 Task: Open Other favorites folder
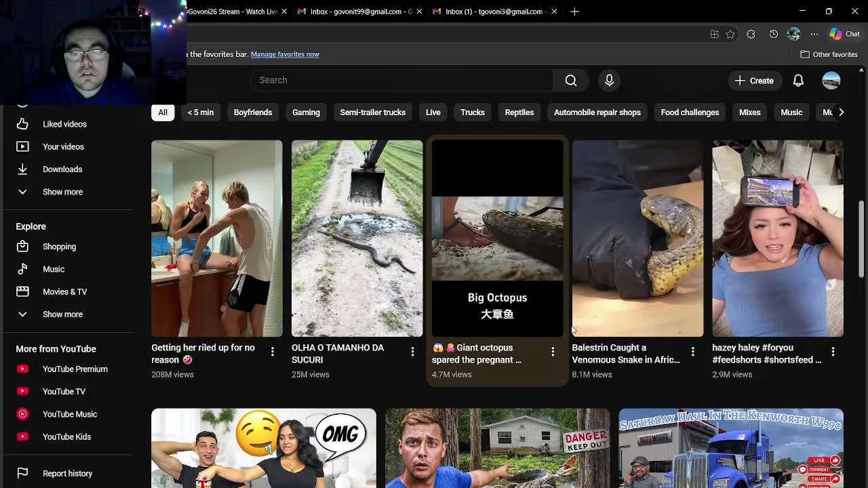tap(829, 54)
